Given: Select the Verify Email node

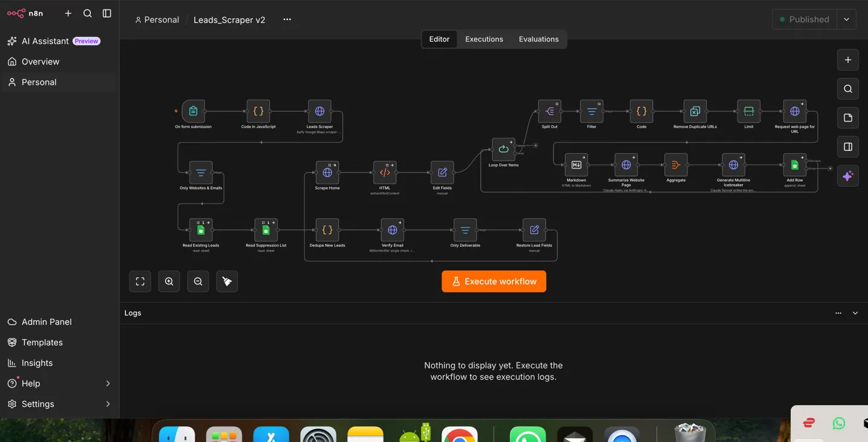Looking at the screenshot, I should pyautogui.click(x=393, y=230).
